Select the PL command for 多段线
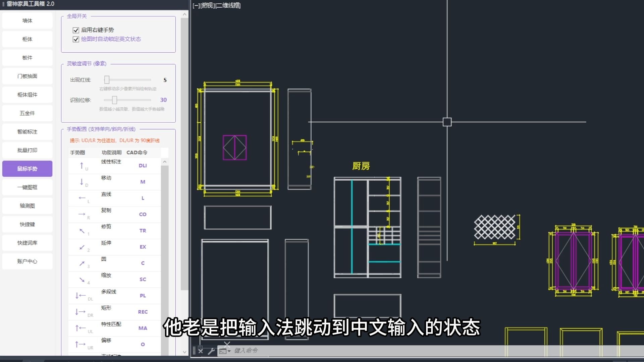The height and width of the screenshot is (362, 644). [x=143, y=296]
